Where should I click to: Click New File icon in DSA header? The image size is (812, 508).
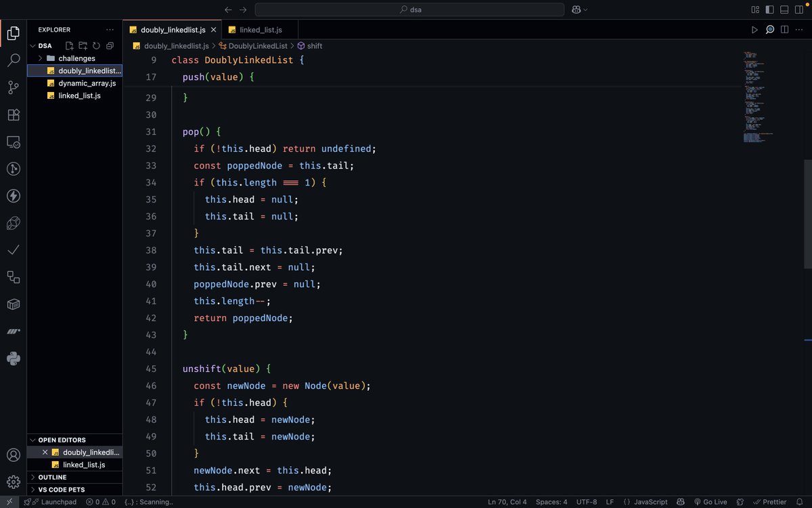coord(69,45)
